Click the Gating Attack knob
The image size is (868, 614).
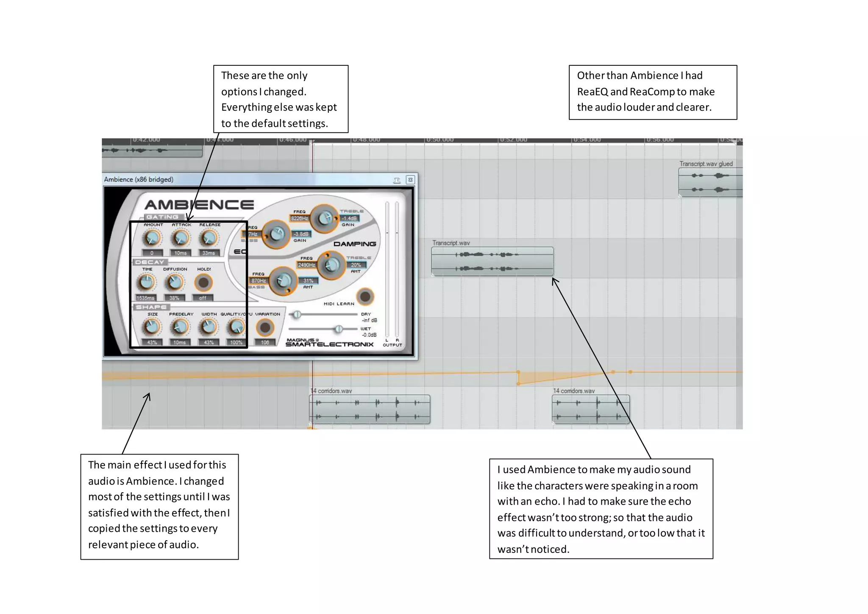click(181, 238)
